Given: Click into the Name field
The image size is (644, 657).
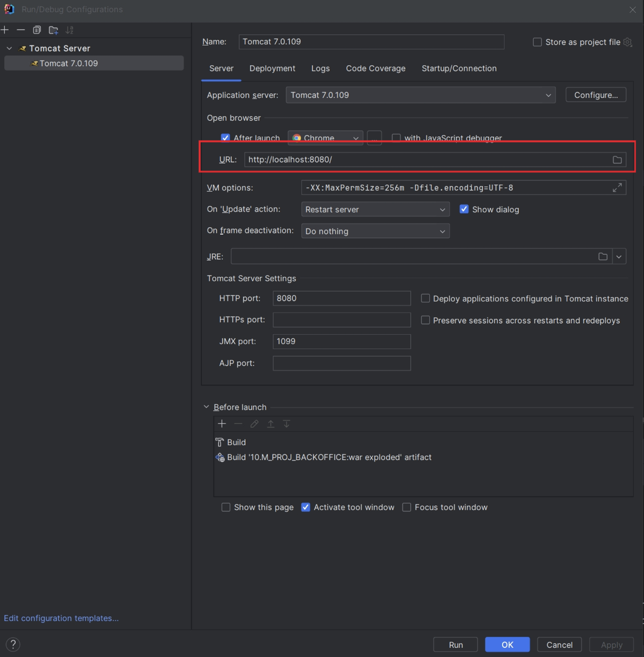Looking at the screenshot, I should [x=371, y=42].
